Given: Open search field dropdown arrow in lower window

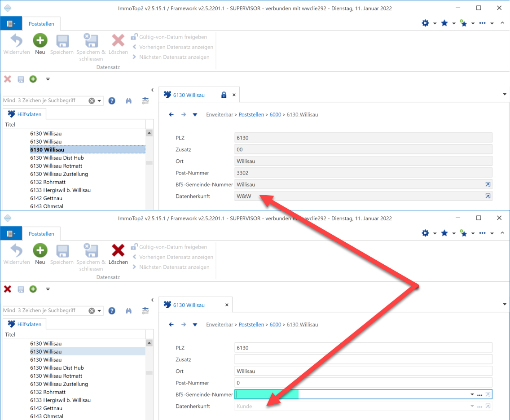Looking at the screenshot, I should pos(99,311).
